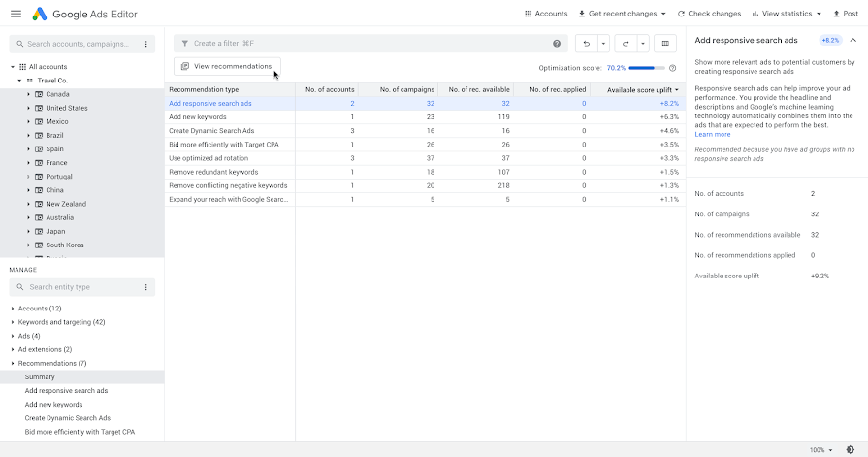The image size is (868, 457).
Task: Select Use optimized ad rotation row
Action: (x=425, y=158)
